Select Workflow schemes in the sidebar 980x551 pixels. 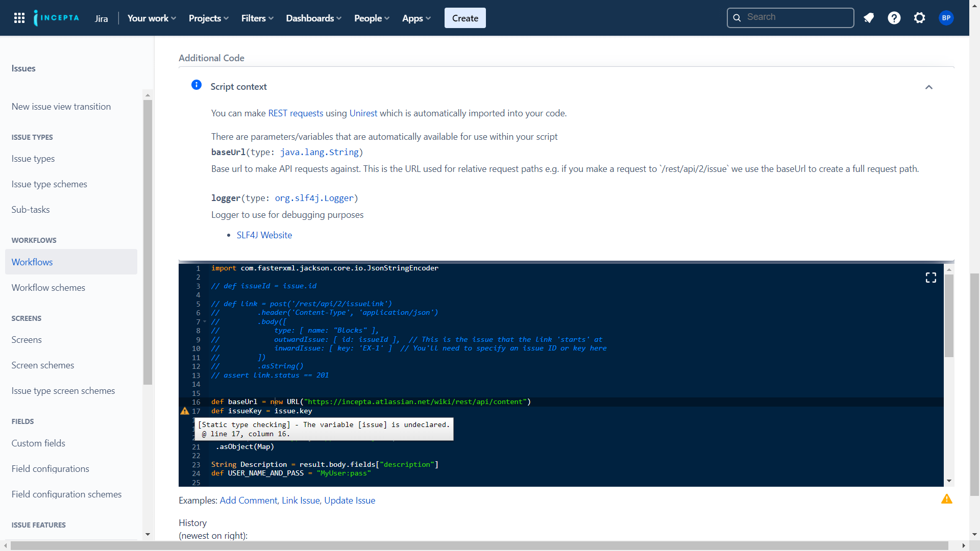pyautogui.click(x=48, y=287)
